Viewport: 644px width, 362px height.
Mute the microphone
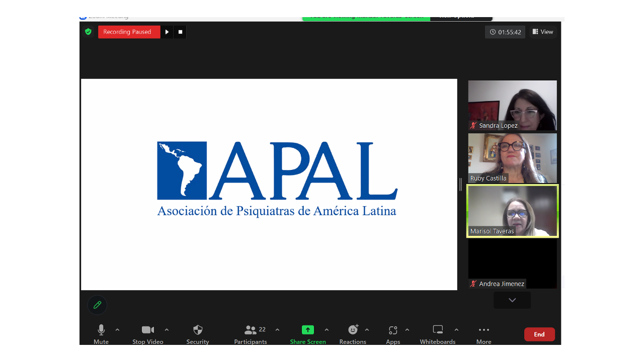point(101,334)
